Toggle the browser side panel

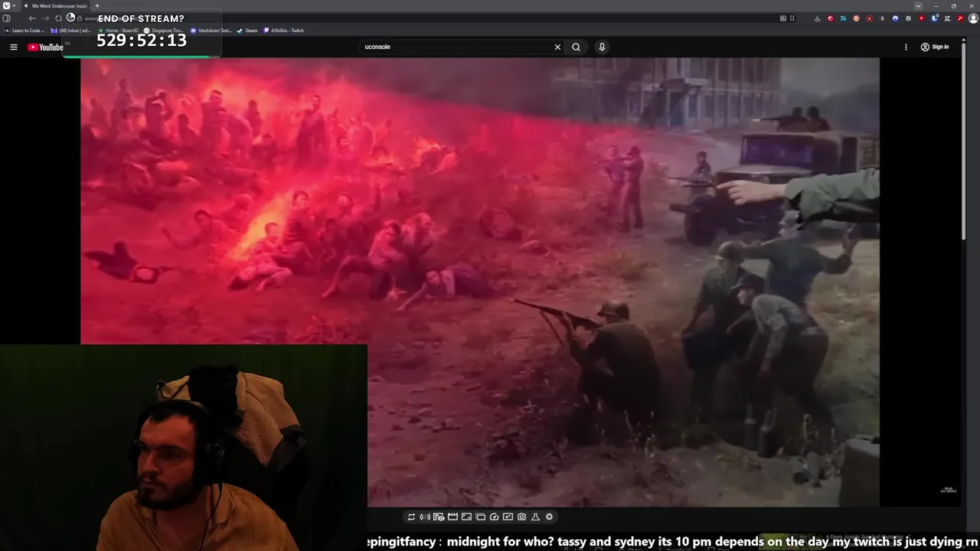click(6, 18)
